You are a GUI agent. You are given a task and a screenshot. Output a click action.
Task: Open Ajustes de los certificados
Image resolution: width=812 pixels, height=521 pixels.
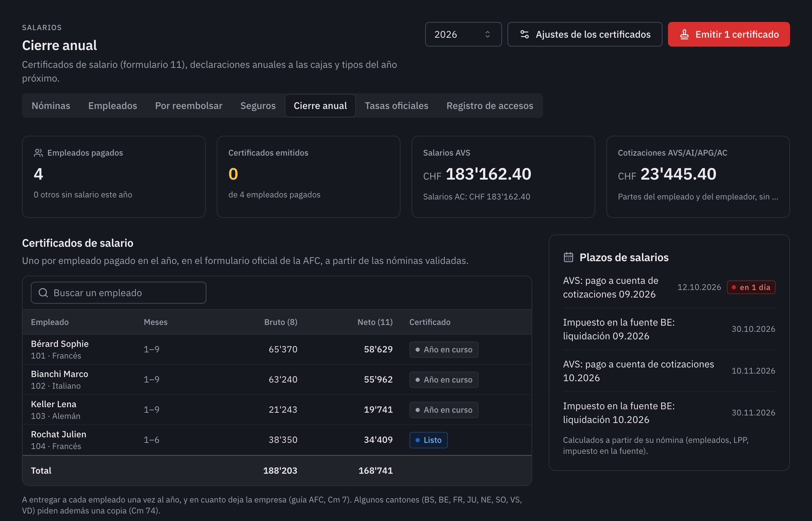pyautogui.click(x=585, y=34)
